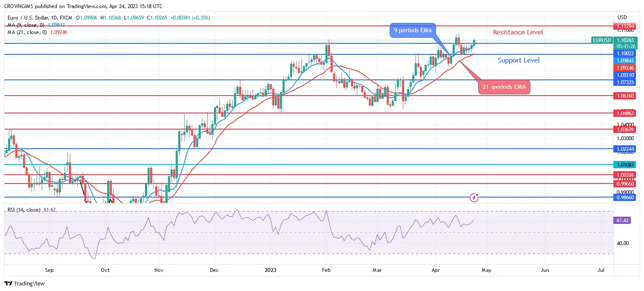Click the Nov label on the time axis
Image resolution: width=644 pixels, height=291 pixels.
pos(159,270)
